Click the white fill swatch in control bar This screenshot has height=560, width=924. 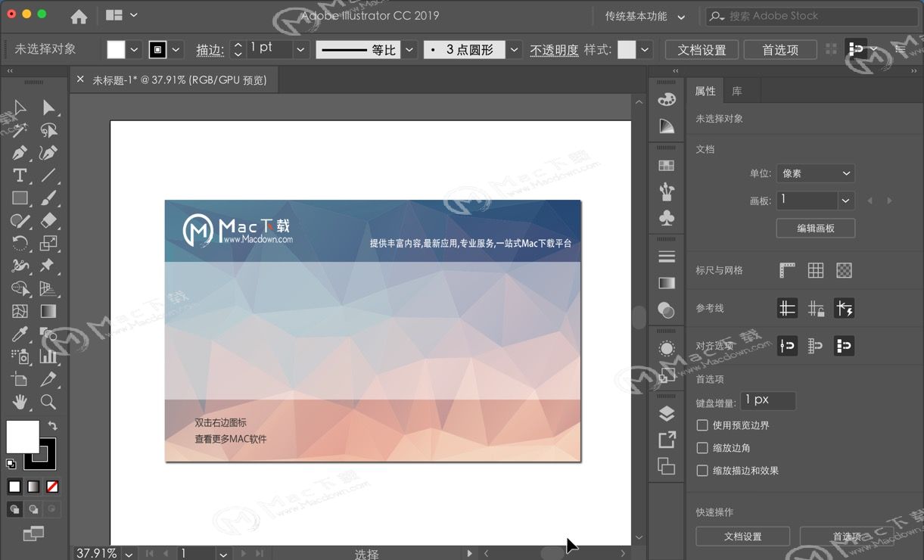pos(116,50)
